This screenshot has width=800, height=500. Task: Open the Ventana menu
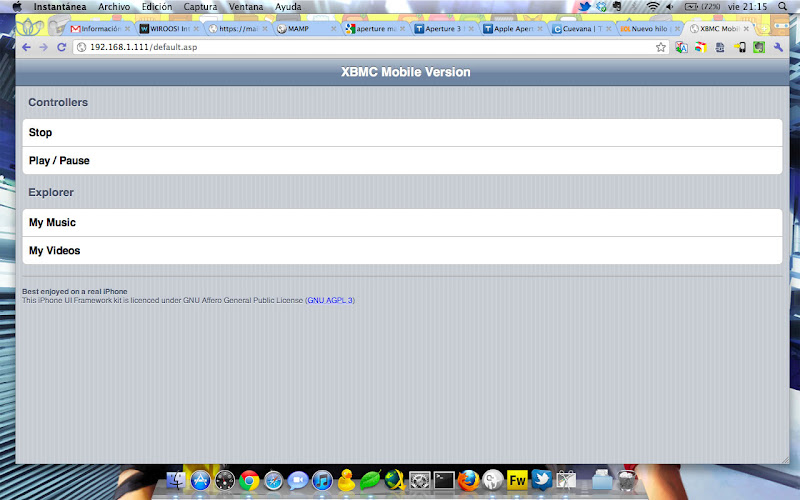[246, 7]
